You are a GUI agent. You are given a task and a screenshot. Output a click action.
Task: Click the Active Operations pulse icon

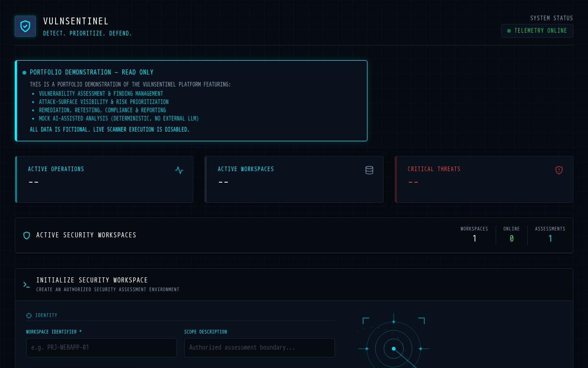pyautogui.click(x=179, y=170)
